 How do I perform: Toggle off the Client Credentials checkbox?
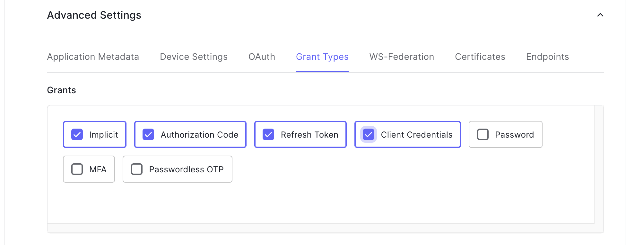point(369,134)
